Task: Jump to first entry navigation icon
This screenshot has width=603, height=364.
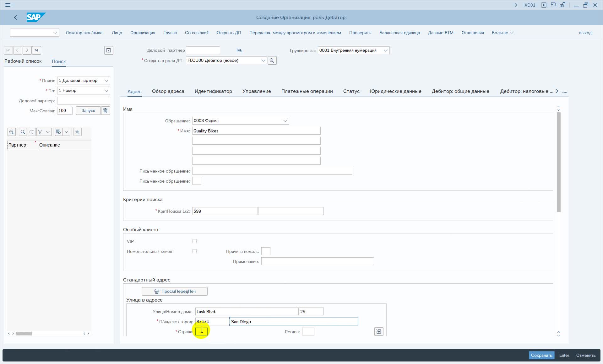Action: [8, 50]
